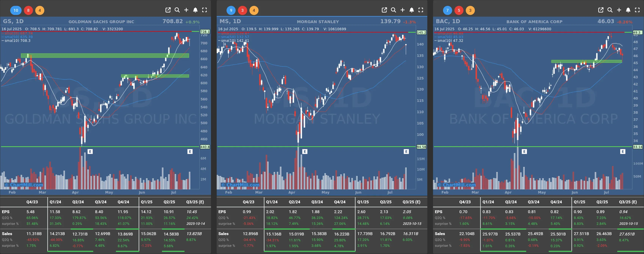Screen dimensions: 644x254
Task: Click ChartMill.com link on MS chart
Action: click(240, 185)
